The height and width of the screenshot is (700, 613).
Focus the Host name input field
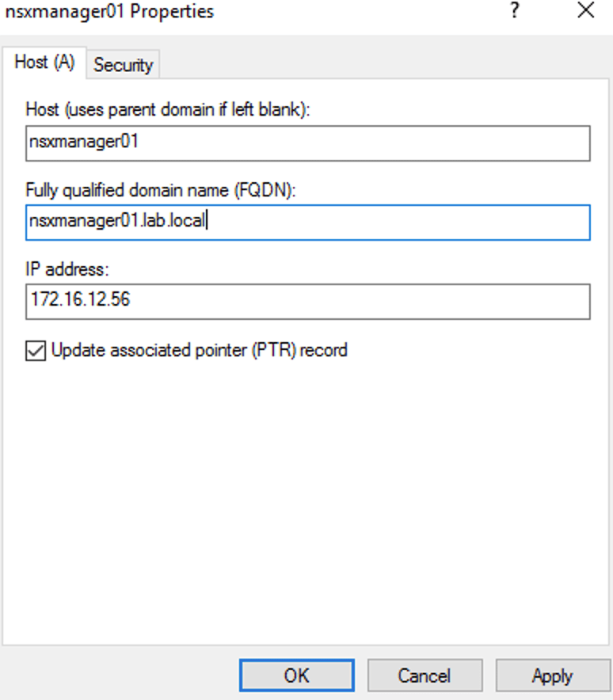(307, 143)
